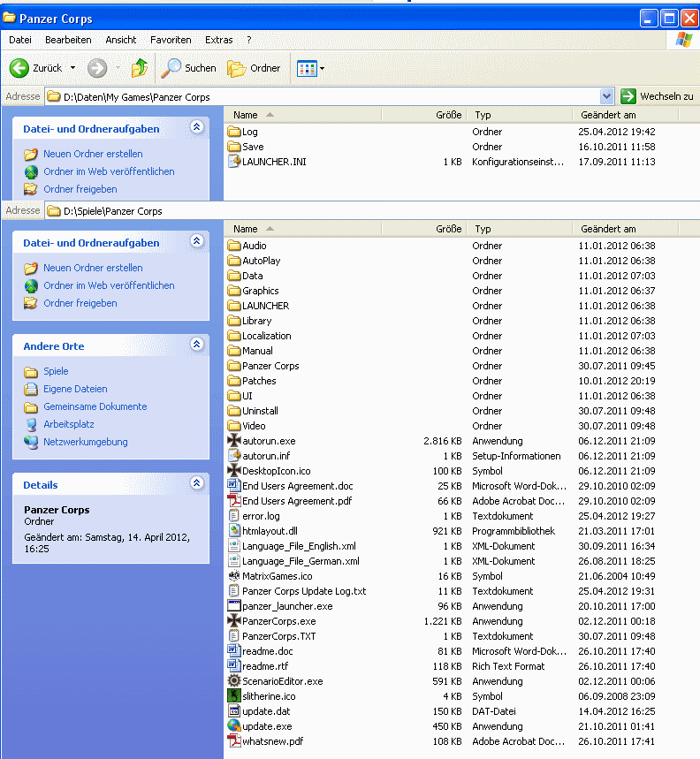This screenshot has width=700, height=759.
Task: Open address bar dropdown for D:\Daten\My Games
Action: pos(606,96)
